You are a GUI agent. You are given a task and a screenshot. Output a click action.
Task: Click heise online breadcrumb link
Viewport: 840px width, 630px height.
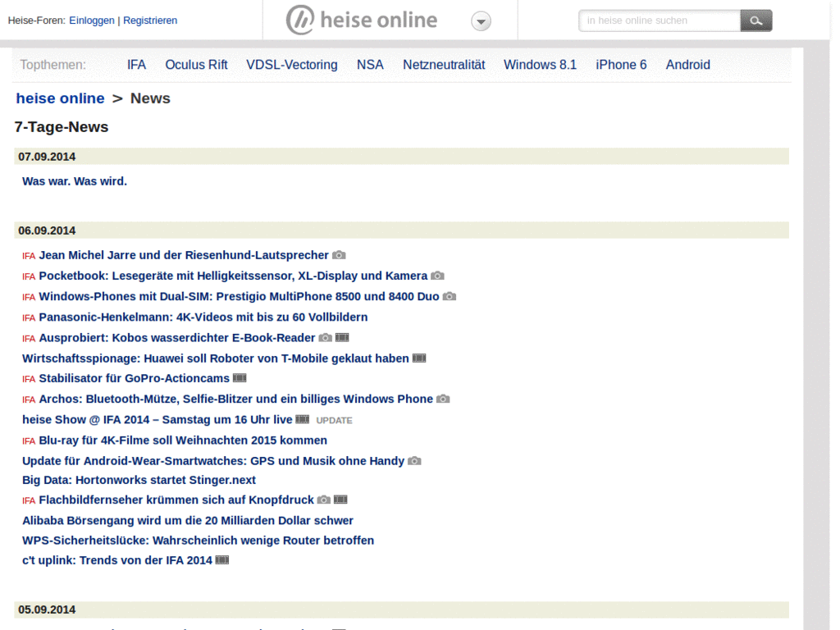(60, 98)
